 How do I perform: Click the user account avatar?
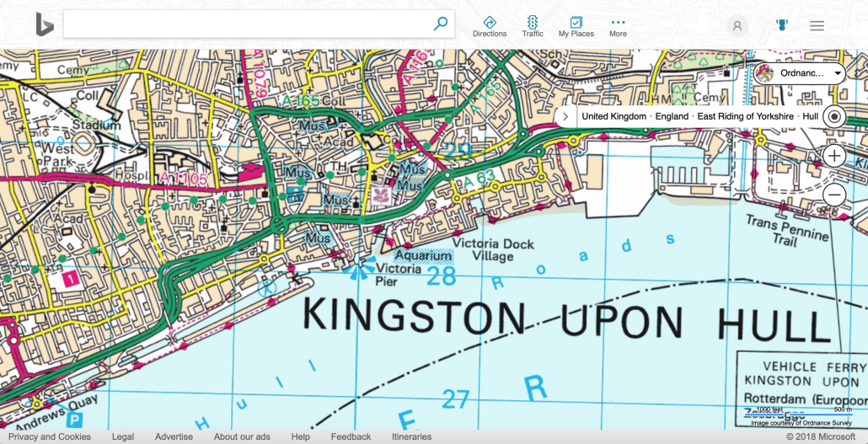pos(737,26)
